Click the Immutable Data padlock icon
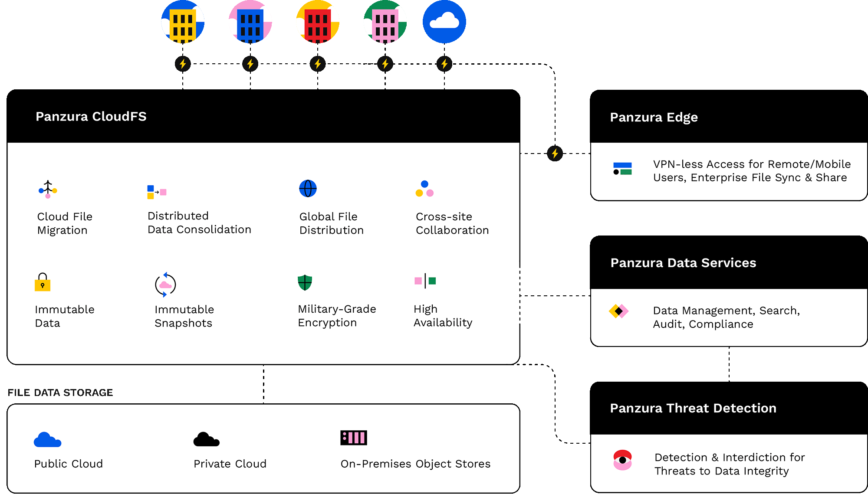This screenshot has height=494, width=868. coord(43,281)
